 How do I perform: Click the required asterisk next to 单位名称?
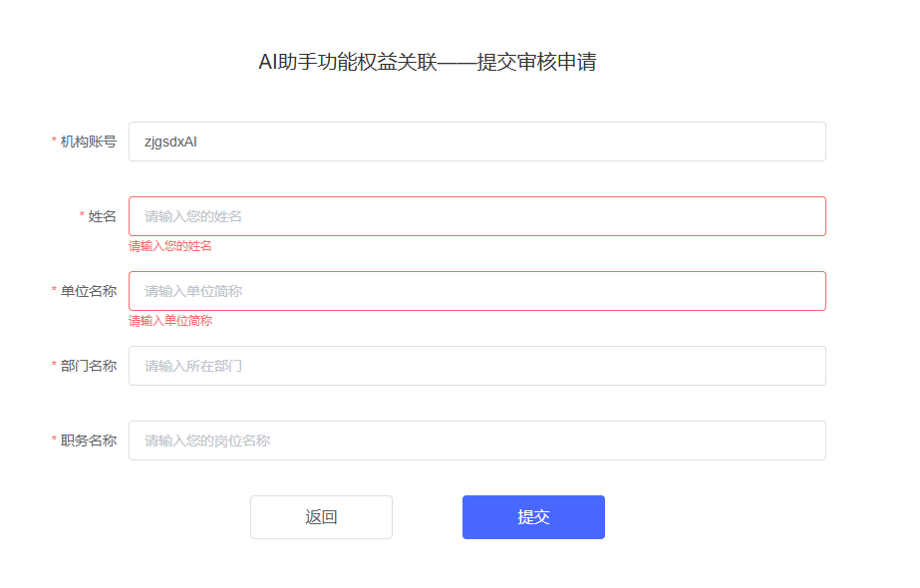coord(54,290)
